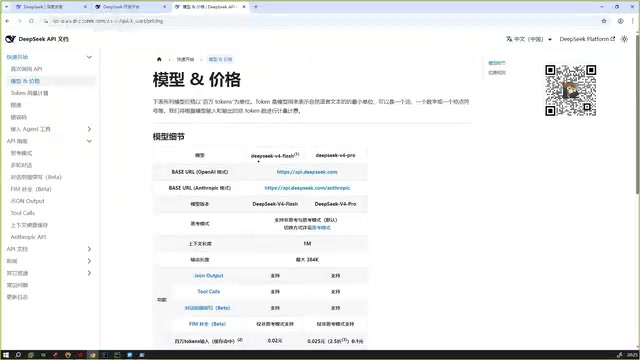Click the Windows Start button
The width and height of the screenshot is (640, 360).
[x=6, y=355]
